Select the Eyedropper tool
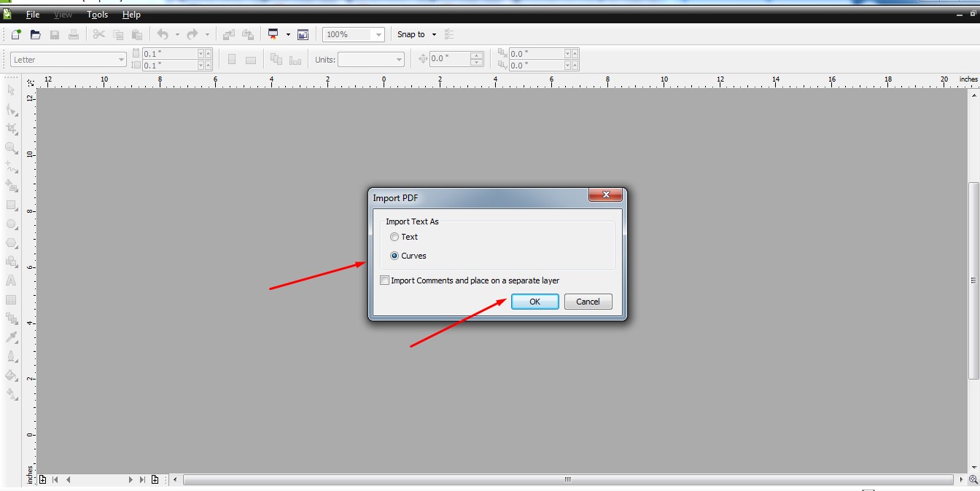This screenshot has width=980, height=491. pyautogui.click(x=11, y=337)
